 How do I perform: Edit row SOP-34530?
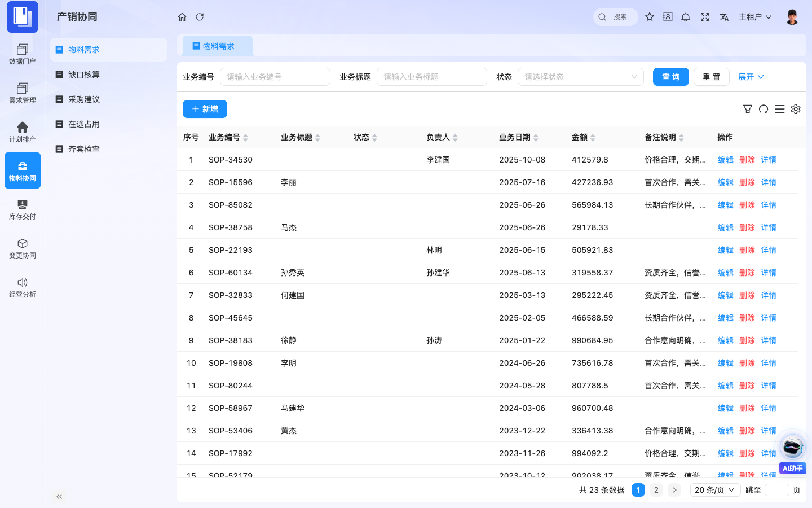(x=726, y=160)
